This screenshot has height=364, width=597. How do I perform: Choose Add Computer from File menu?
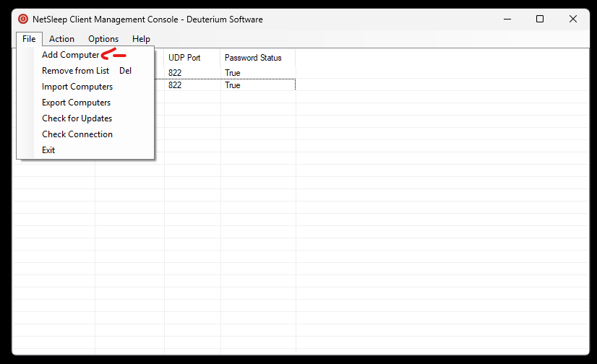point(85,55)
